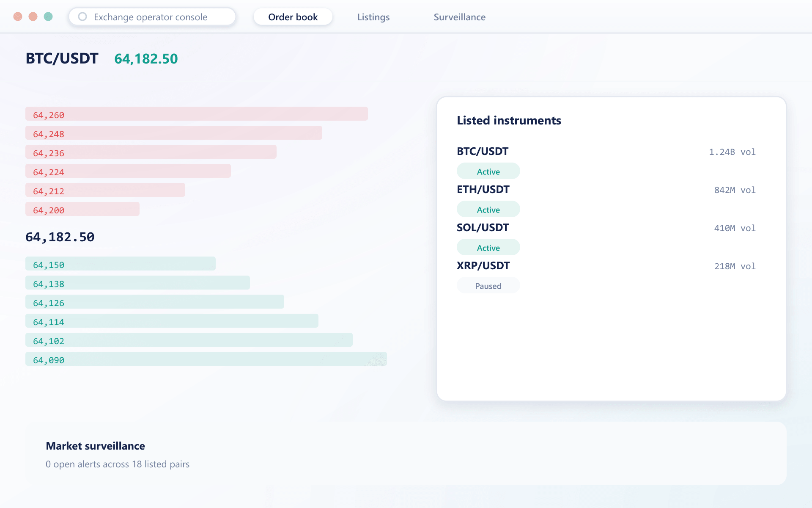Click the 1.24B vol figure
The width and height of the screenshot is (812, 508).
click(x=732, y=152)
